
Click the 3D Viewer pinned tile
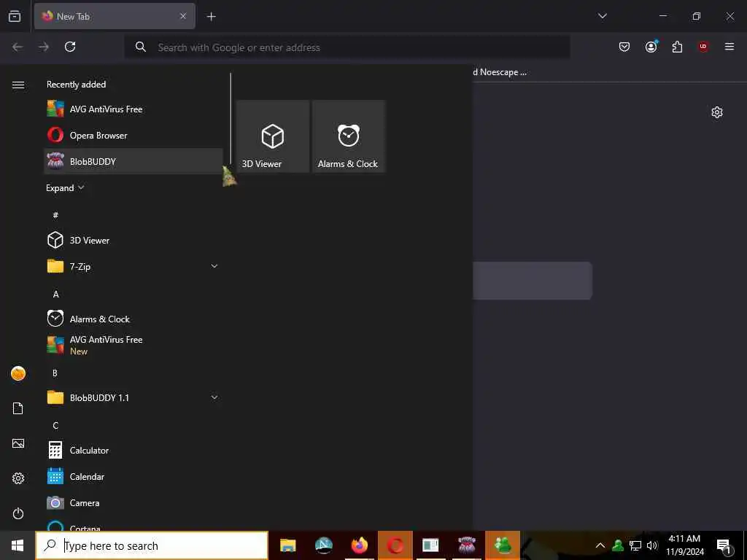273,136
